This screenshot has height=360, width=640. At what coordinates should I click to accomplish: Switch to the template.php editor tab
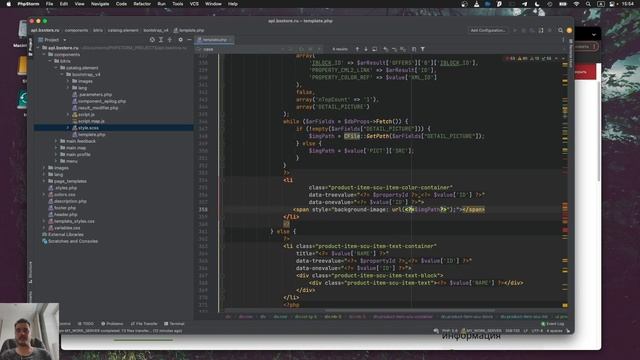pos(215,40)
